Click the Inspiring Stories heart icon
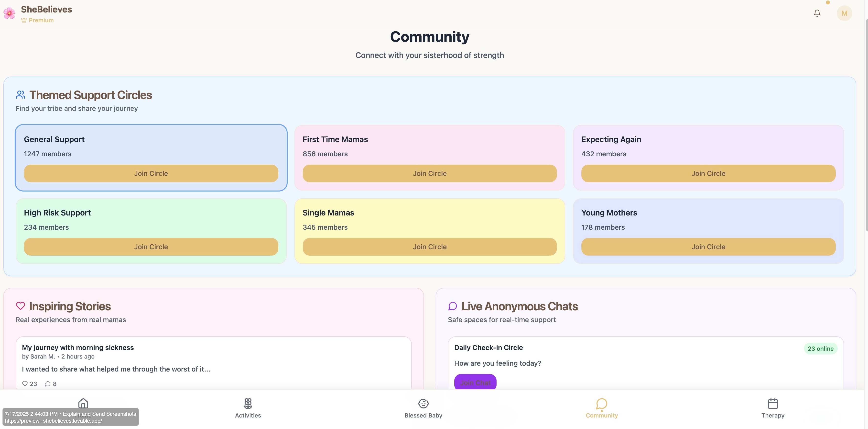 tap(21, 306)
